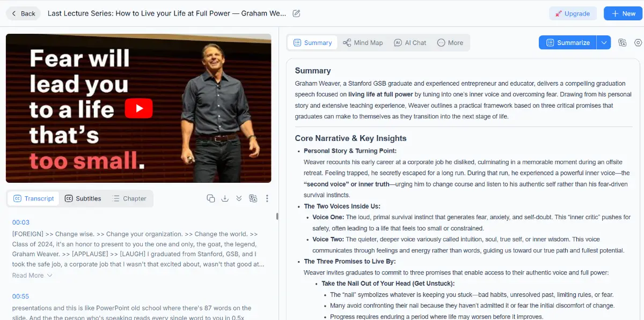Click the Upgrade button
This screenshot has width=644, height=320.
click(572, 13)
